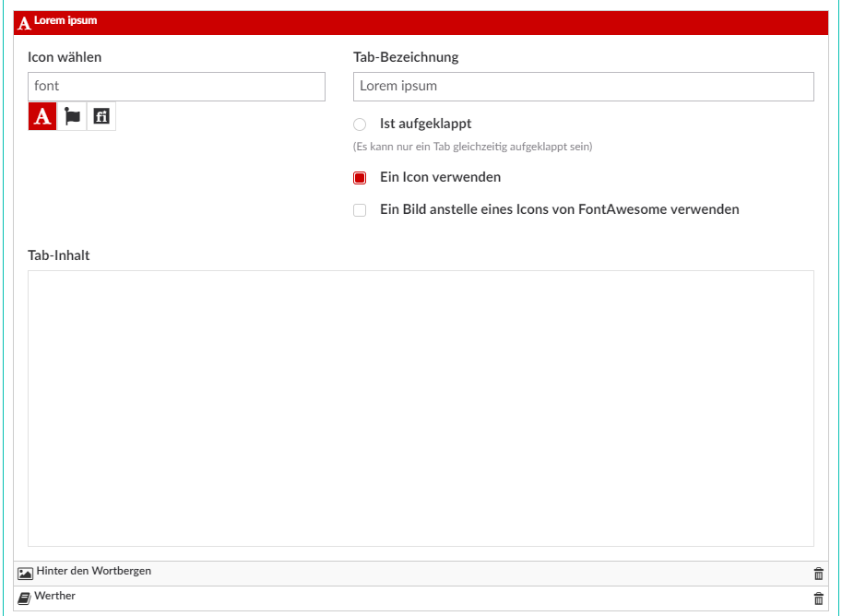Delete the 'Hinter den Wortbergen' tab via trash icon
The width and height of the screenshot is (842, 616).
click(x=818, y=574)
